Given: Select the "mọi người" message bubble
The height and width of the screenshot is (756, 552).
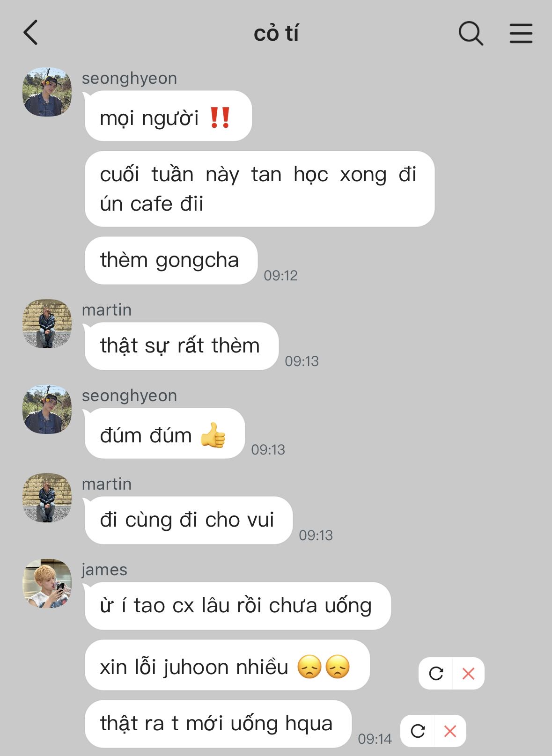Looking at the screenshot, I should pyautogui.click(x=168, y=116).
